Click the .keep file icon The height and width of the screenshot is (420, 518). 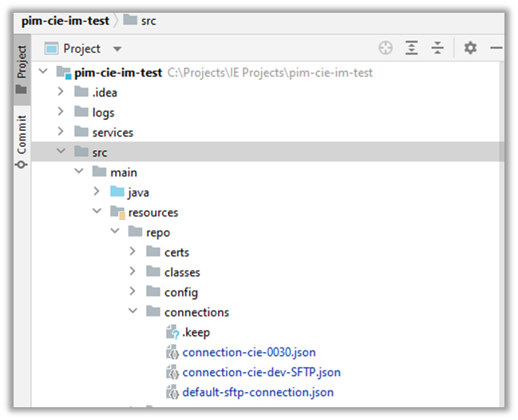click(172, 332)
